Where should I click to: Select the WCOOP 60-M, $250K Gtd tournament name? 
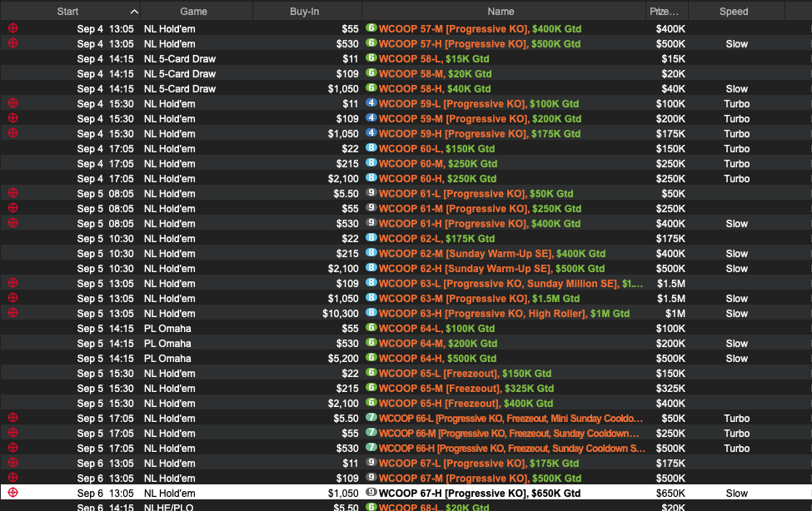[x=438, y=164]
